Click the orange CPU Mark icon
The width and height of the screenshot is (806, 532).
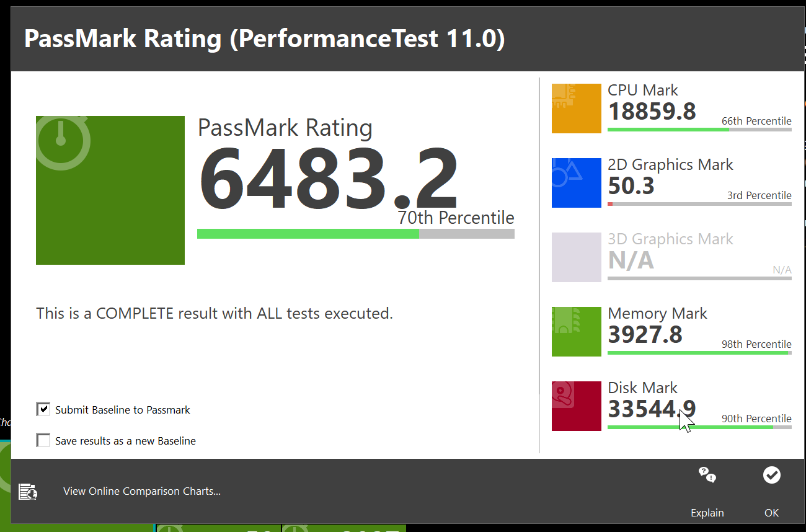[577, 109]
